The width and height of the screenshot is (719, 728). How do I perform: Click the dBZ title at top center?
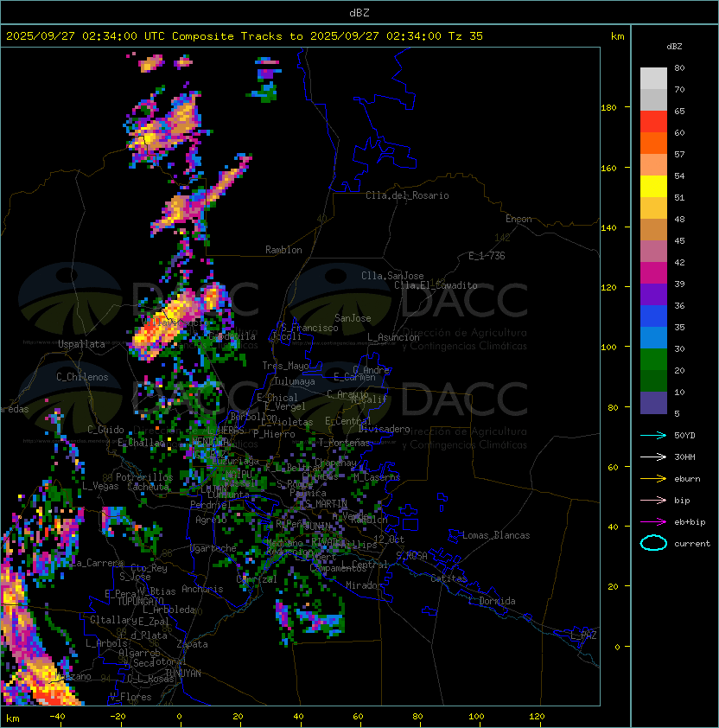pos(359,12)
